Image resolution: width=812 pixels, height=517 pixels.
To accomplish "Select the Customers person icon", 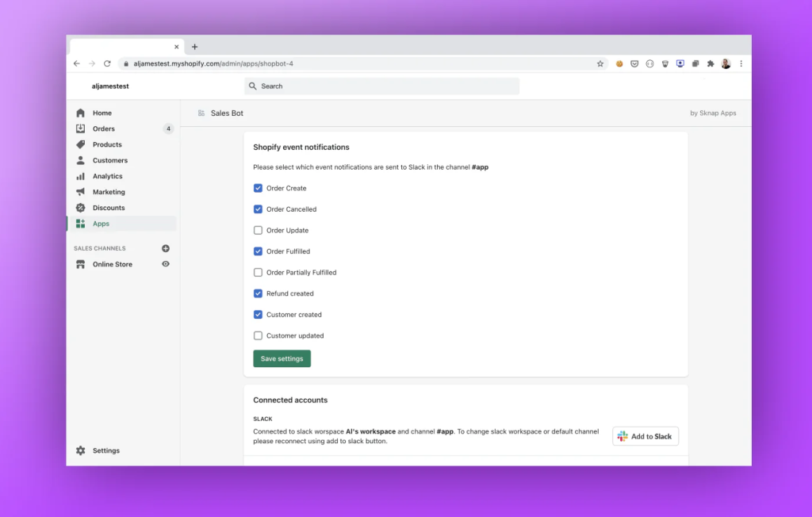I will coord(80,160).
